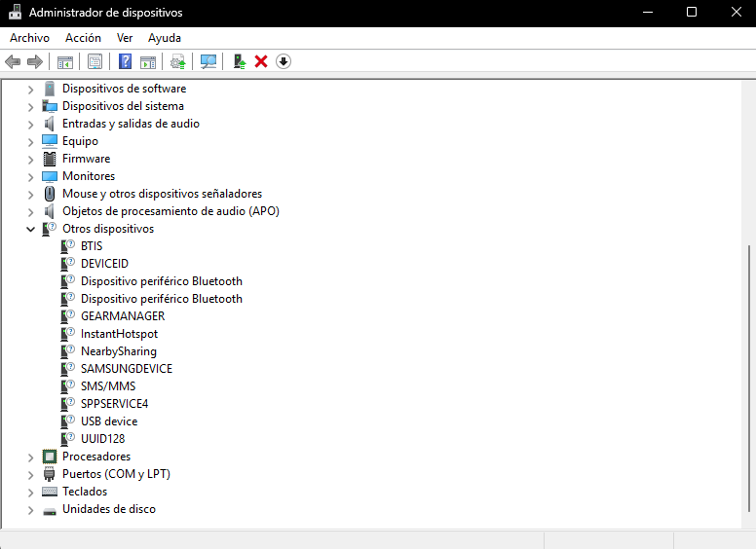The image size is (756, 549).
Task: Click the Monitores display icon
Action: 49,176
